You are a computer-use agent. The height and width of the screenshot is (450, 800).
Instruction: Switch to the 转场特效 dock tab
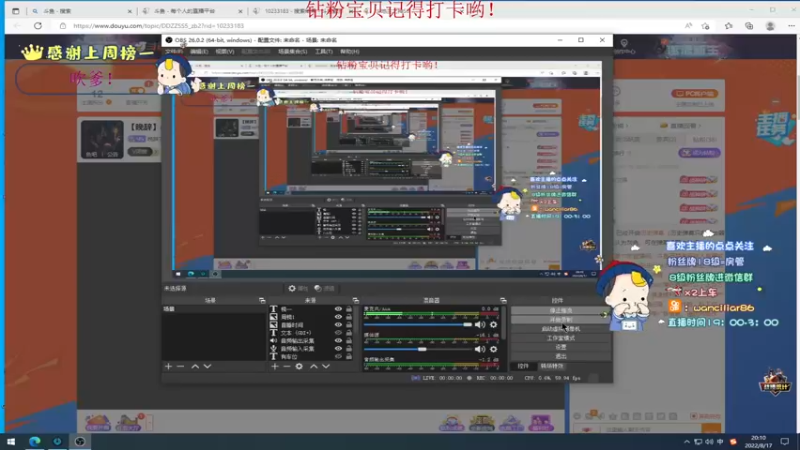point(552,366)
